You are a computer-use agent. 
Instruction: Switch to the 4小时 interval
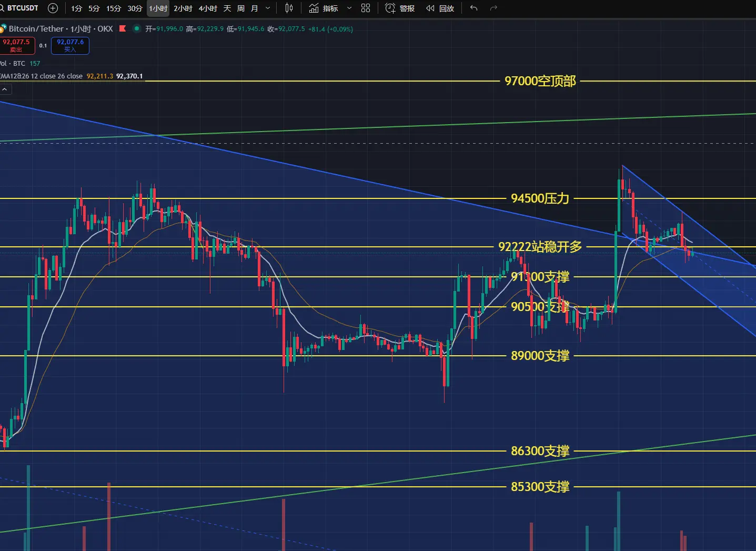(x=208, y=8)
